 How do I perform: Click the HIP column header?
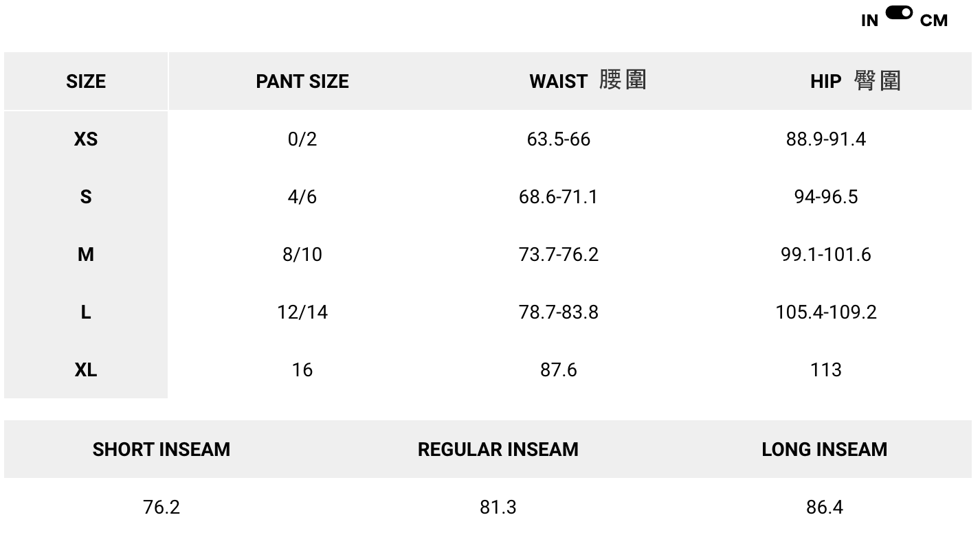coord(855,81)
